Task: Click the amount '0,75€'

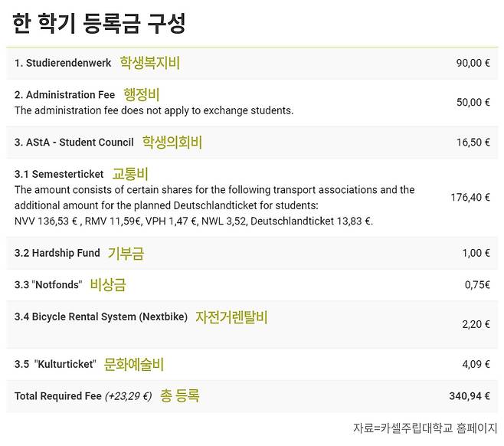Action: pos(477,284)
